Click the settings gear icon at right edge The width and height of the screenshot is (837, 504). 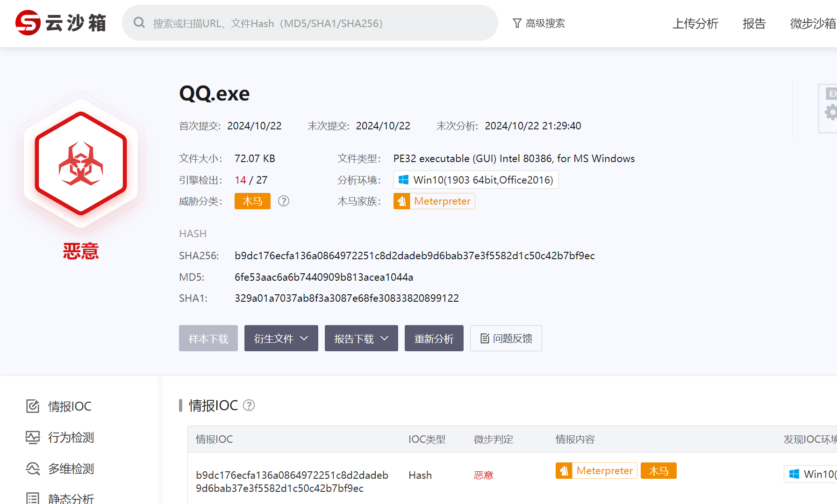830,113
